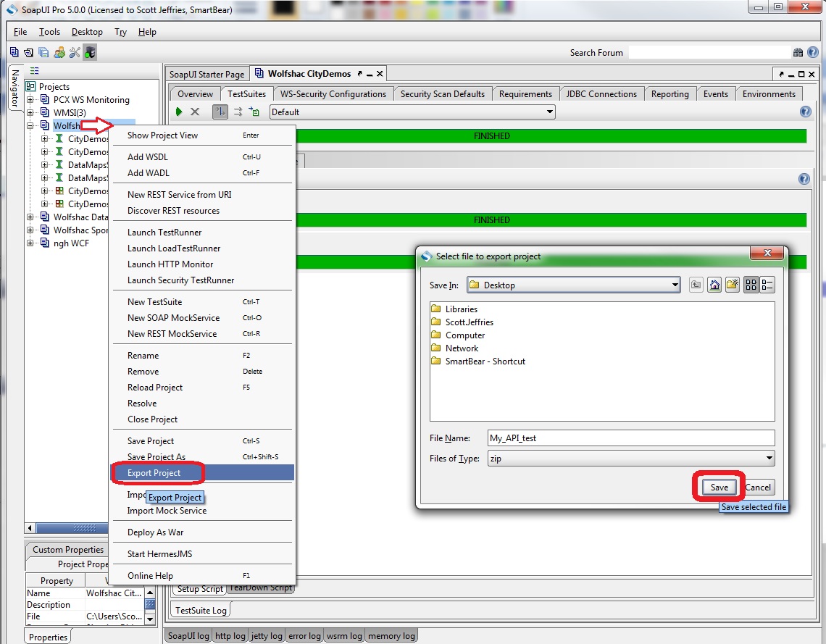Viewport: 826px width, 644px height.
Task: Enable List view in the file dialog
Action: pos(751,284)
